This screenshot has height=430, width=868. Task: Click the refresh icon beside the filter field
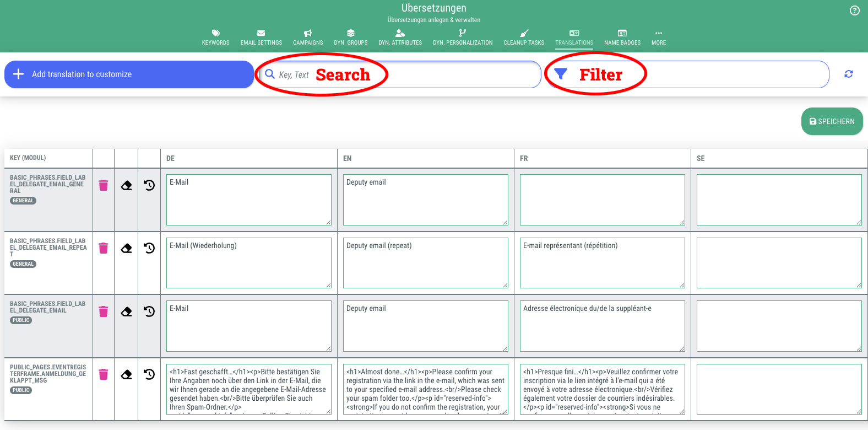pos(849,74)
